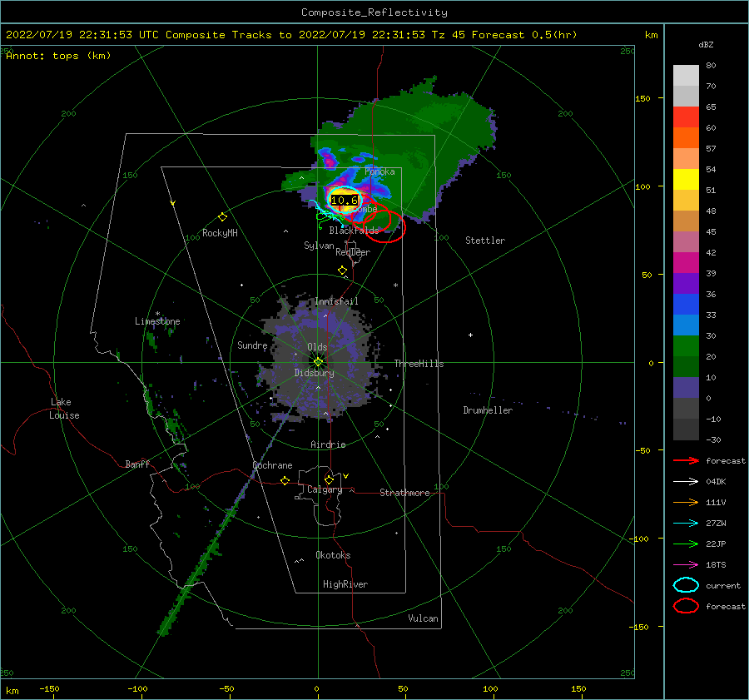
Task: Click the 111V track legend label
Action: coord(716,502)
